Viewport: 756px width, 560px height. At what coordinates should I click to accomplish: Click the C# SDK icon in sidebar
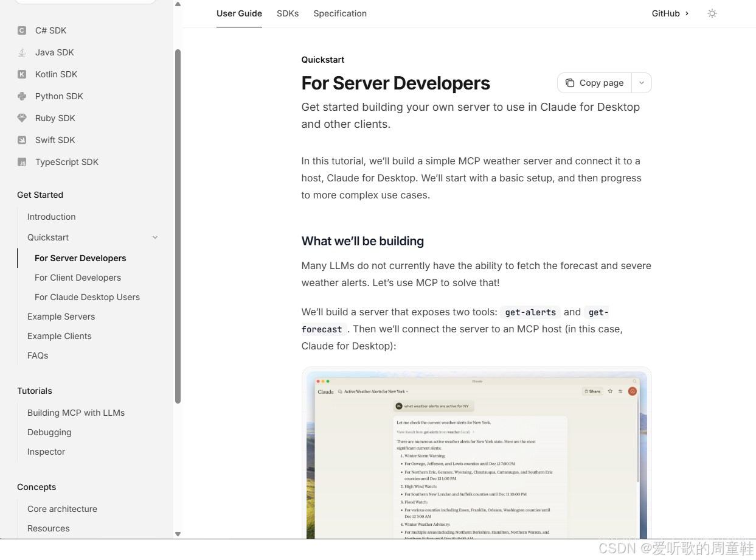[x=22, y=30]
